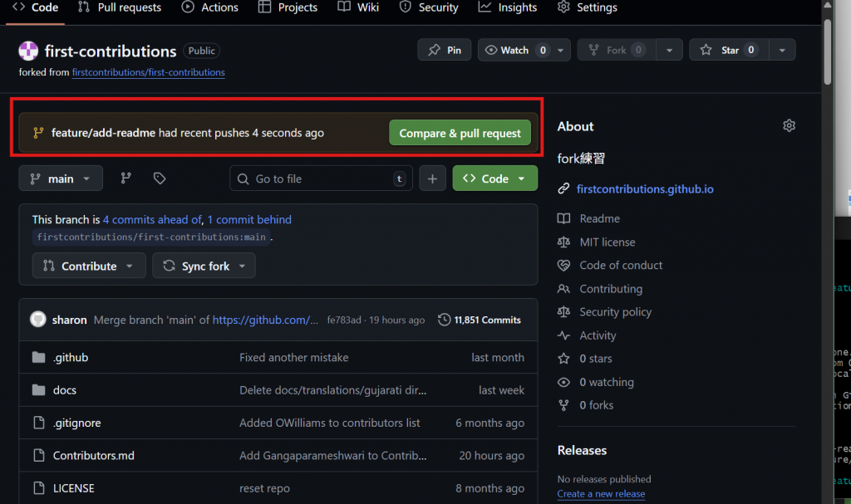Open the green Code dropdown
Image resolution: width=851 pixels, height=504 pixels.
tap(495, 179)
